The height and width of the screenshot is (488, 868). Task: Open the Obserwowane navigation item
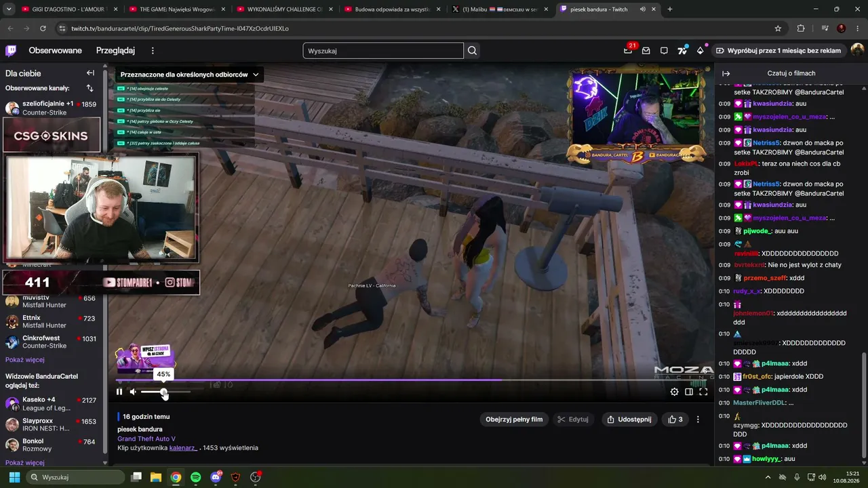55,51
